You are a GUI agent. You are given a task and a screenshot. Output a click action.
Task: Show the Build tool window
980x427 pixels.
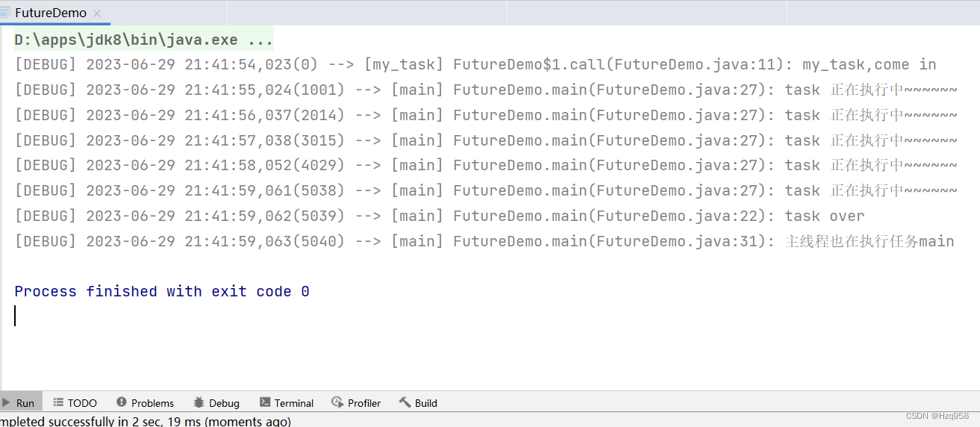click(418, 402)
